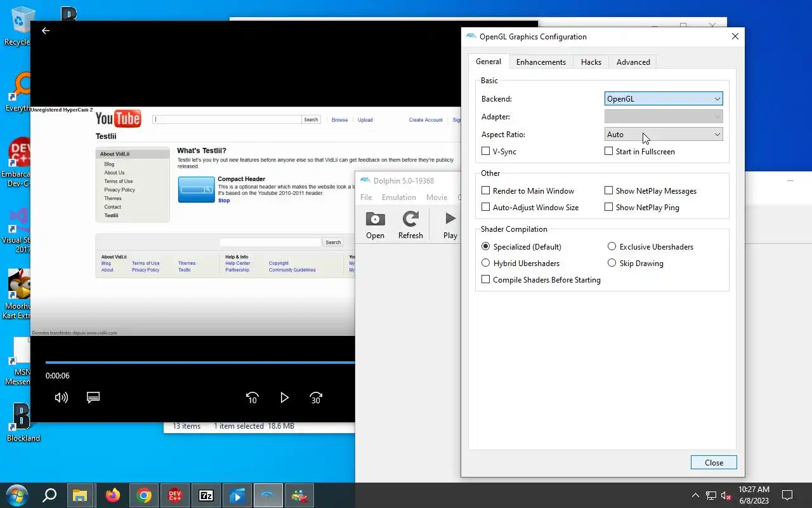812x508 pixels.
Task: Open the media player taskbar icon
Action: click(x=237, y=495)
